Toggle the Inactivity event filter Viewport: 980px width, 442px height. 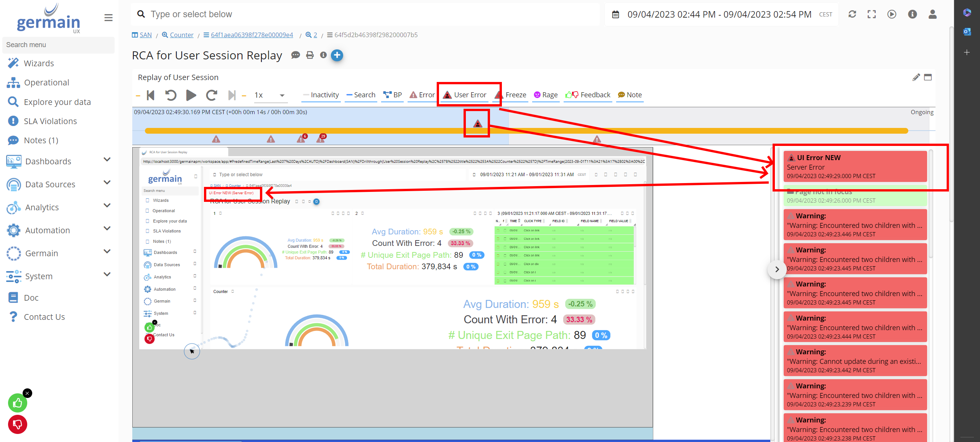[x=321, y=95]
